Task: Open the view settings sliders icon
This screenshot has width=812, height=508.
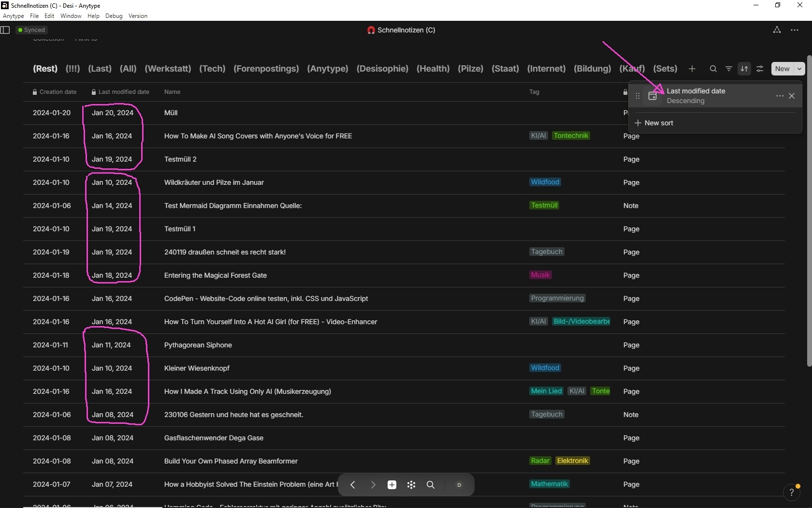Action: tap(760, 69)
